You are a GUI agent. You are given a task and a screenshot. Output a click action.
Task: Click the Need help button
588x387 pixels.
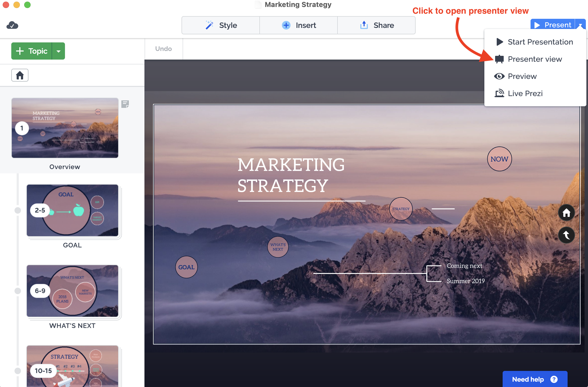click(x=535, y=379)
